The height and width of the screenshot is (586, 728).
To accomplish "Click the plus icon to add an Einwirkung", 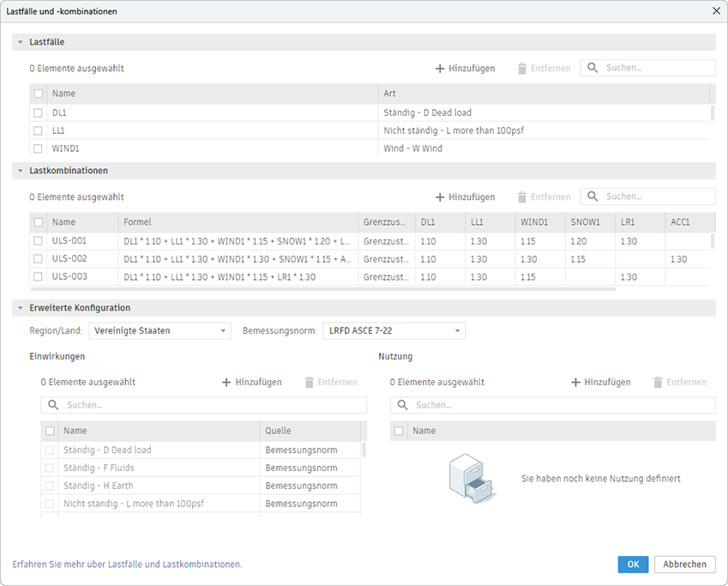I will (226, 383).
